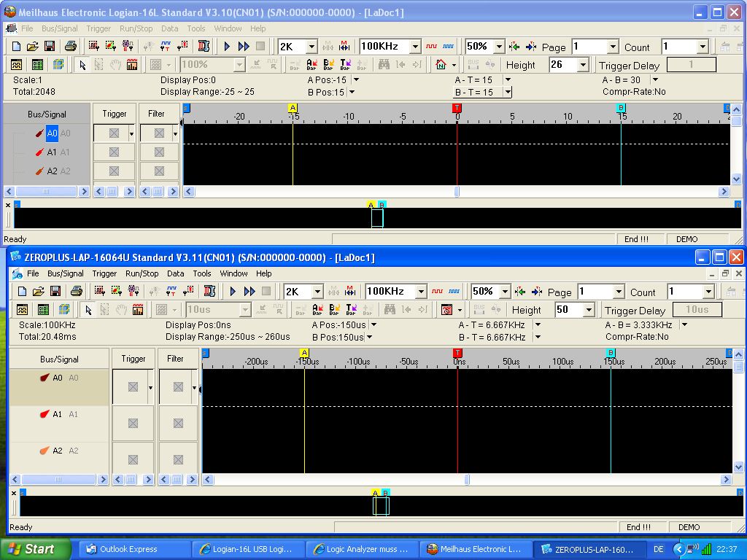Click the Windows Start button
This screenshot has width=747, height=560.
point(35,549)
